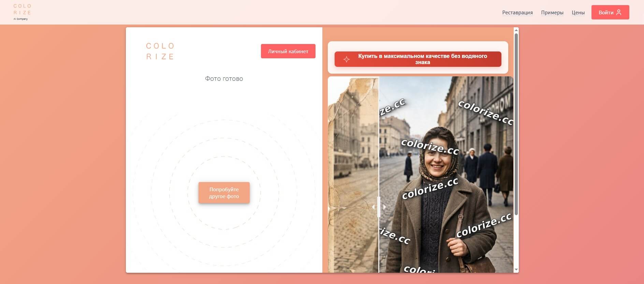Open the Colorize logo in the top header
Screen dimensions: 644x284
(x=22, y=12)
